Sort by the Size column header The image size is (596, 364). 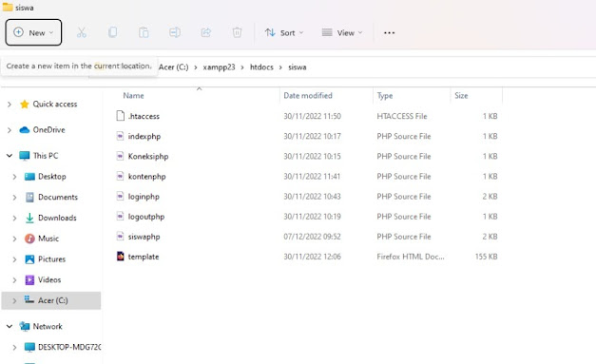(461, 95)
